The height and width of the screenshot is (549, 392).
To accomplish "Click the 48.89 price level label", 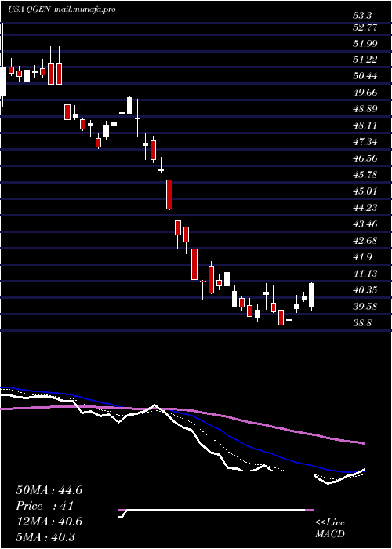I will (x=365, y=109).
